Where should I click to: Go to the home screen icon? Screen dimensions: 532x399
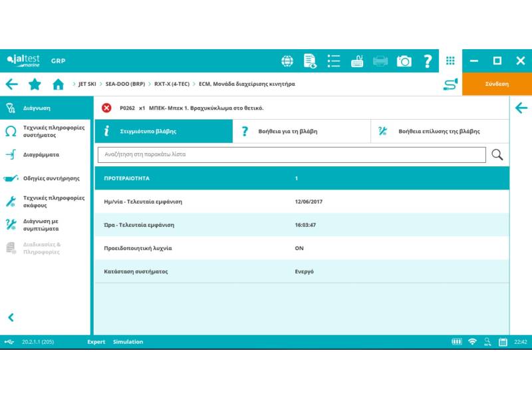click(x=58, y=84)
